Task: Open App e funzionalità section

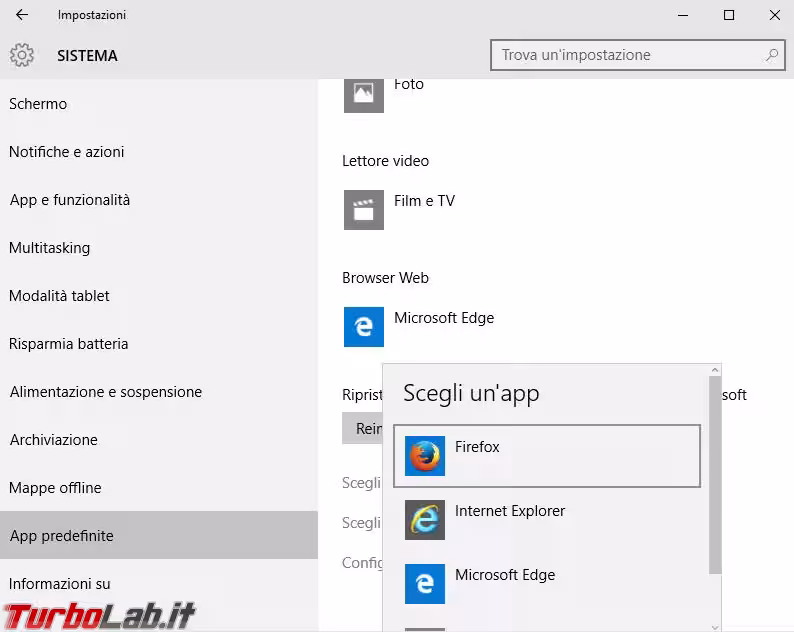Action: [158, 200]
